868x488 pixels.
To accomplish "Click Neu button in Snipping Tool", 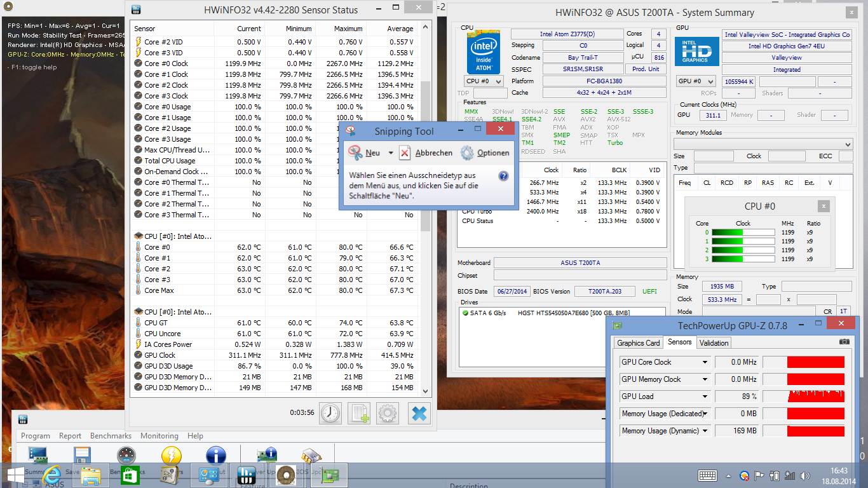I will pos(364,153).
